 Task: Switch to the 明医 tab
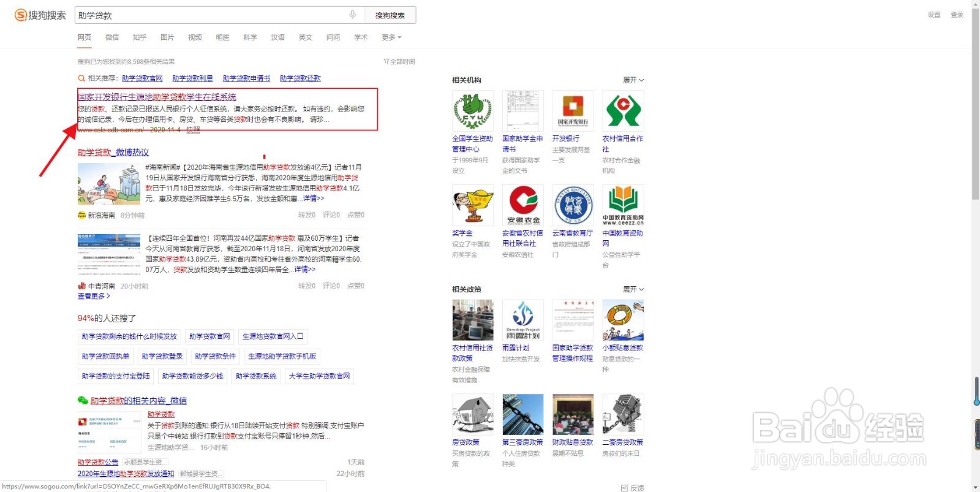[x=222, y=37]
